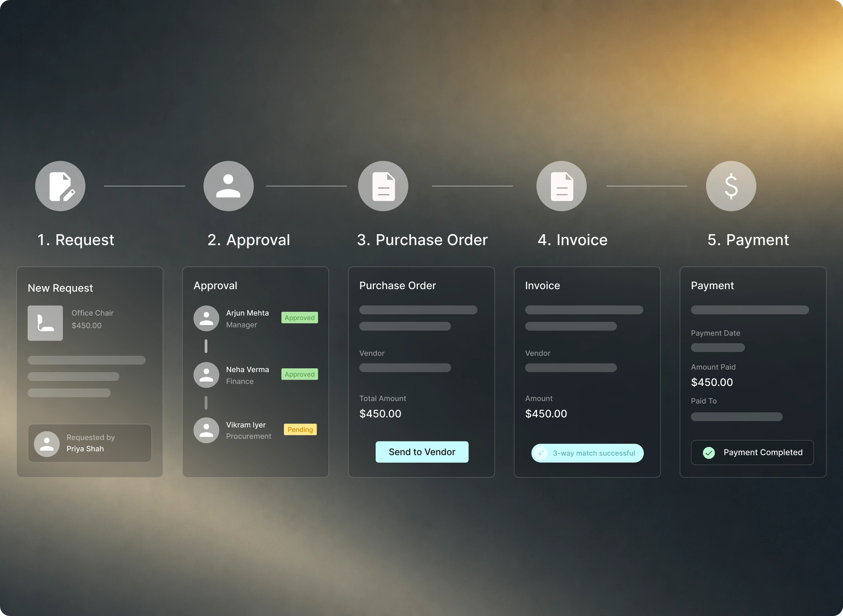Click the 'Neha Verma' name
This screenshot has height=616, width=843.
(247, 370)
